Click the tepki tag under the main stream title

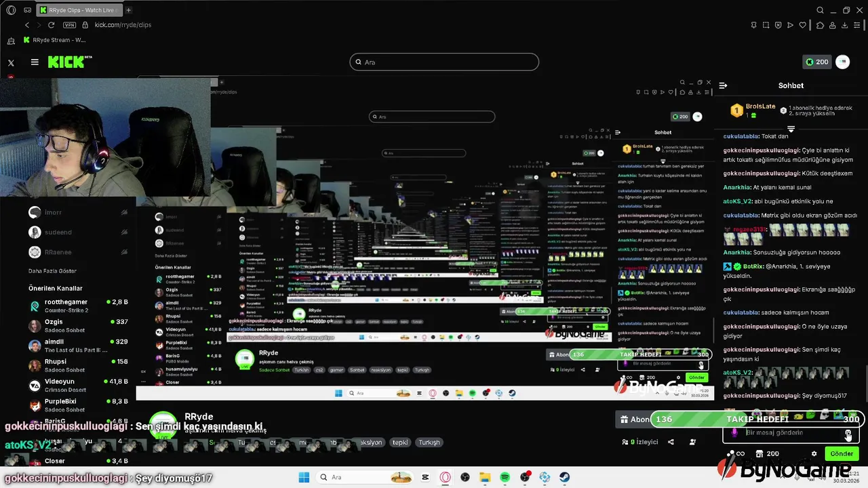(400, 442)
